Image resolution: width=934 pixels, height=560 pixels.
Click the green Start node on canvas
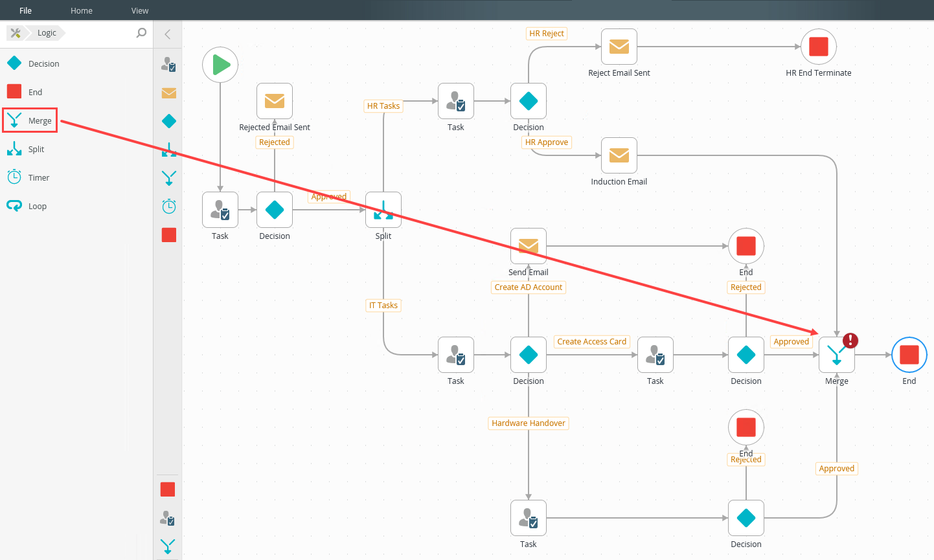click(220, 65)
